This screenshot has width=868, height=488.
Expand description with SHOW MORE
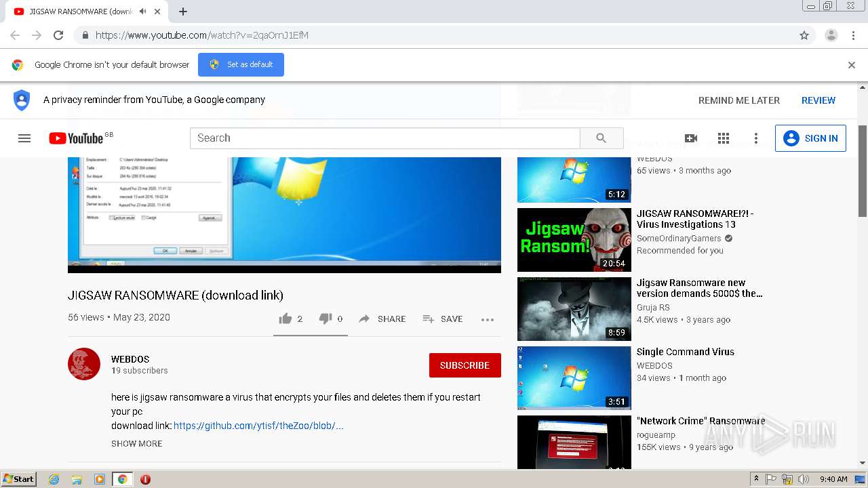[x=137, y=443]
